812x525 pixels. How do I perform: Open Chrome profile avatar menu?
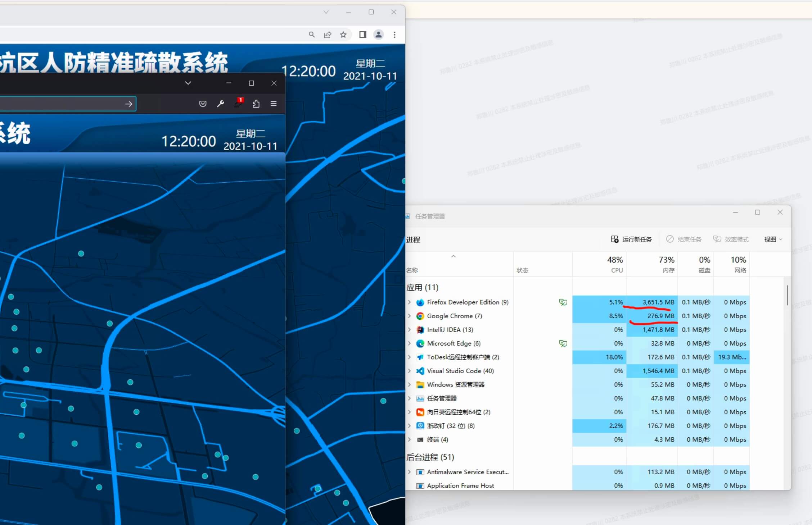click(379, 35)
